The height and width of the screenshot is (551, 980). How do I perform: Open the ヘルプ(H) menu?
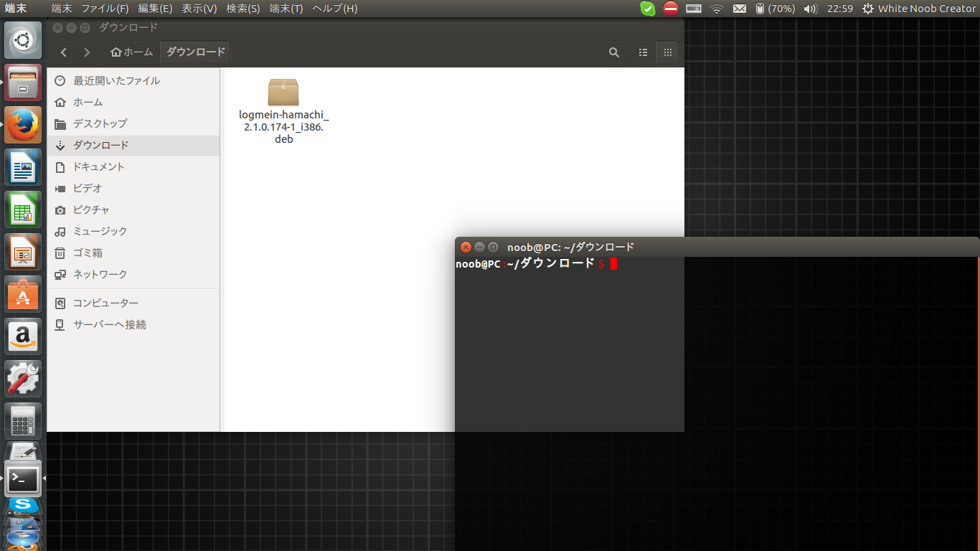334,9
